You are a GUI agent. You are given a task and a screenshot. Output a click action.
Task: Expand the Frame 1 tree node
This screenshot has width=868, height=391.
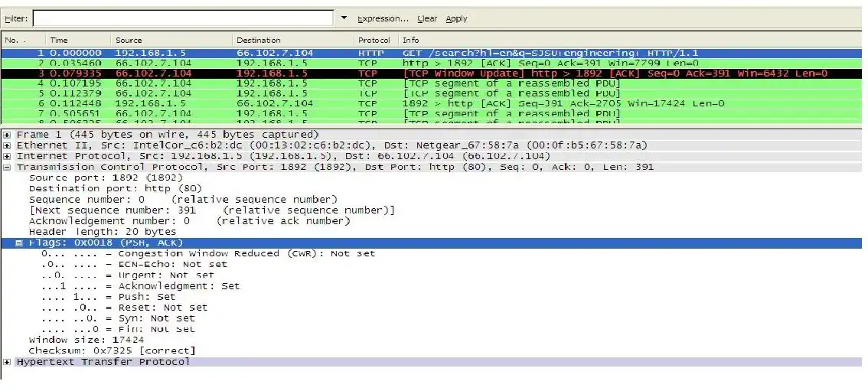[x=8, y=134]
